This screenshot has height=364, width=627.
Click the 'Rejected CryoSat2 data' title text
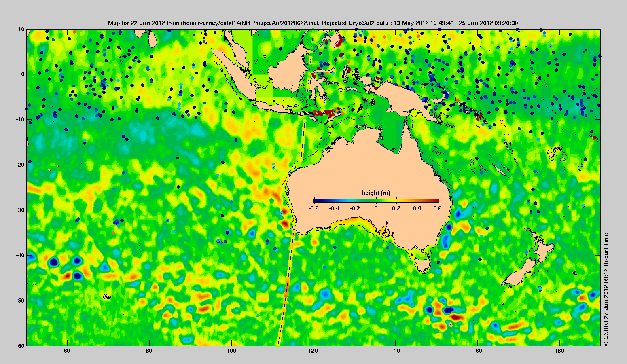pos(355,23)
